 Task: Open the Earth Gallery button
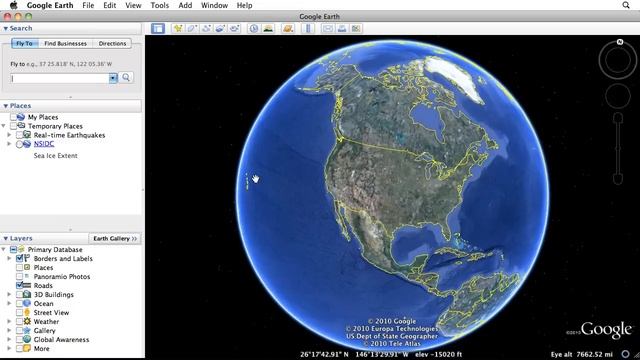tap(115, 238)
